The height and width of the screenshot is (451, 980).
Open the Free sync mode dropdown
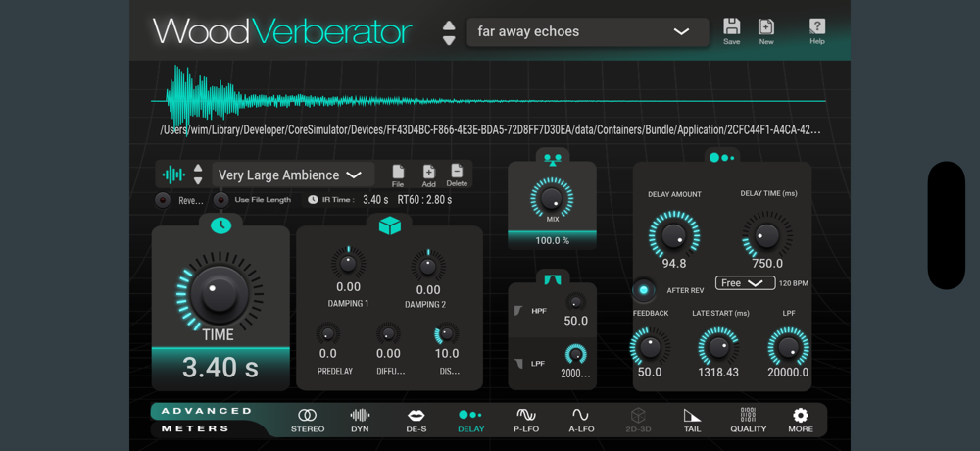[x=746, y=283]
